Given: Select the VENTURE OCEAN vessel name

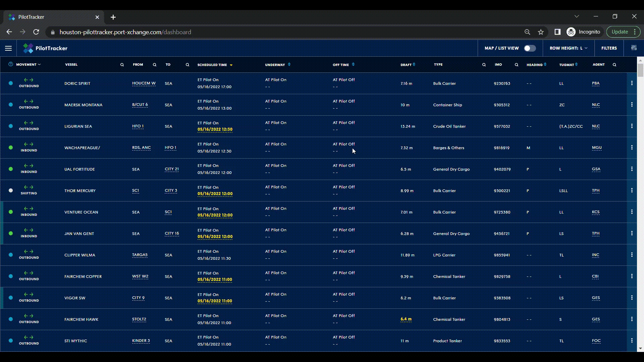Looking at the screenshot, I should point(81,212).
